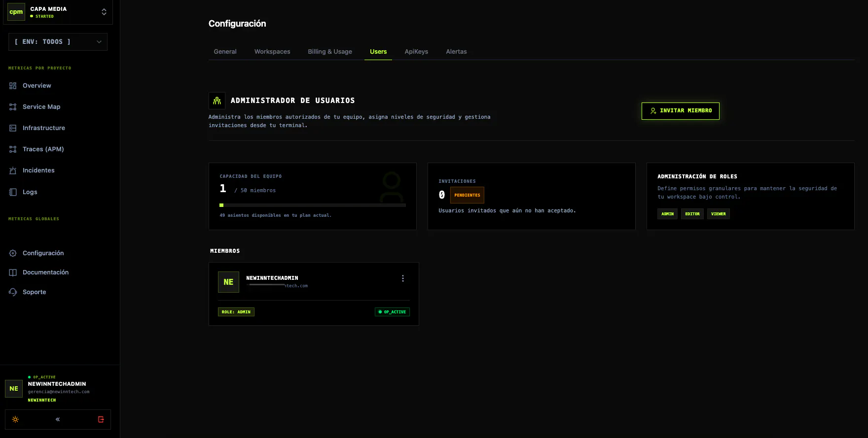
Task: Open Infrastructure section
Action: (x=44, y=128)
